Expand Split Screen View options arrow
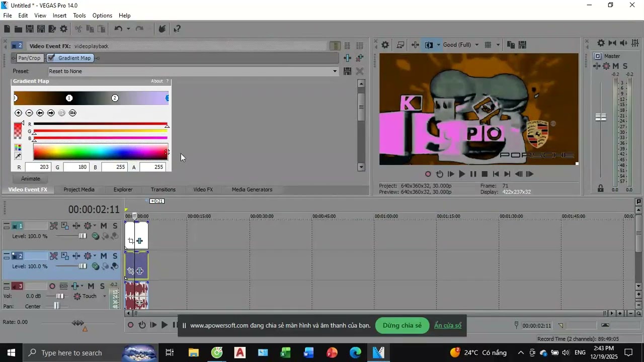This screenshot has width=644, height=362. [x=438, y=45]
